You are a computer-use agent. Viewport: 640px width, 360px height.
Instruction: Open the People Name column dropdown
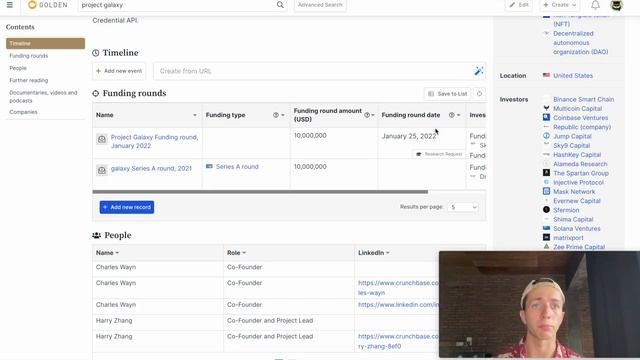pyautogui.click(x=117, y=253)
